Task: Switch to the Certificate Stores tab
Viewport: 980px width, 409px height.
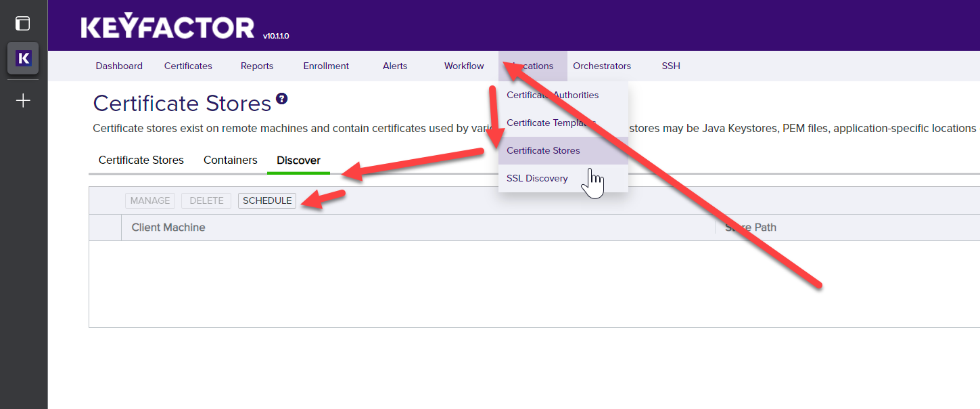Action: pyautogui.click(x=141, y=160)
